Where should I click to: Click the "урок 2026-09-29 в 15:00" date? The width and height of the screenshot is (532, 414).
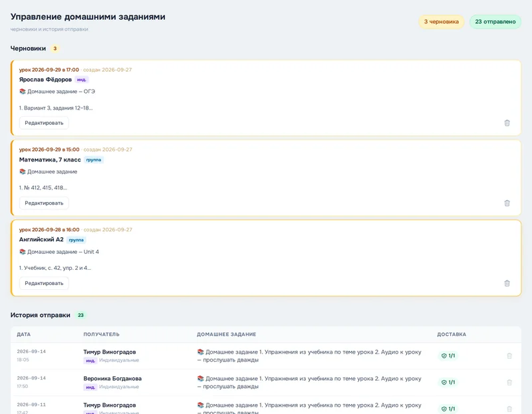tap(49, 150)
